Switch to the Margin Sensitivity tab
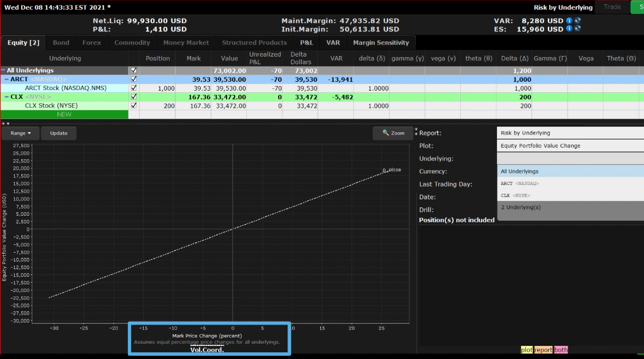The image size is (644, 359). coord(381,43)
